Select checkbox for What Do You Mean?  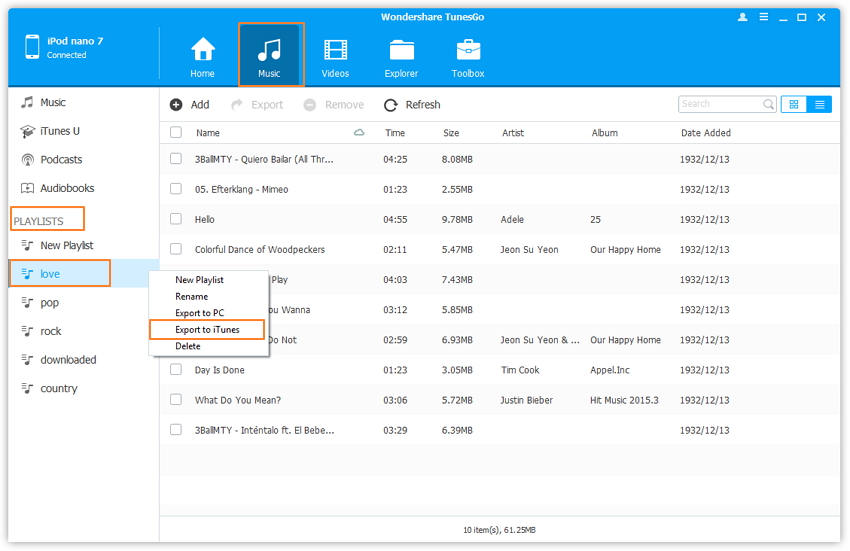176,400
